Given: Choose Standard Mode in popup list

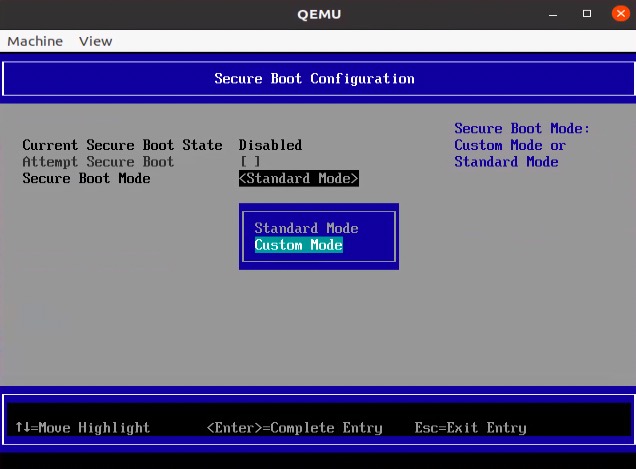Looking at the screenshot, I should click(306, 228).
